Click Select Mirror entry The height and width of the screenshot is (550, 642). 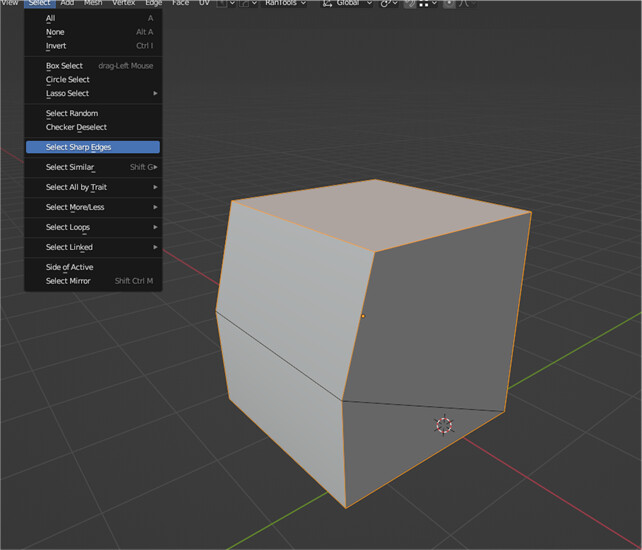(93, 281)
